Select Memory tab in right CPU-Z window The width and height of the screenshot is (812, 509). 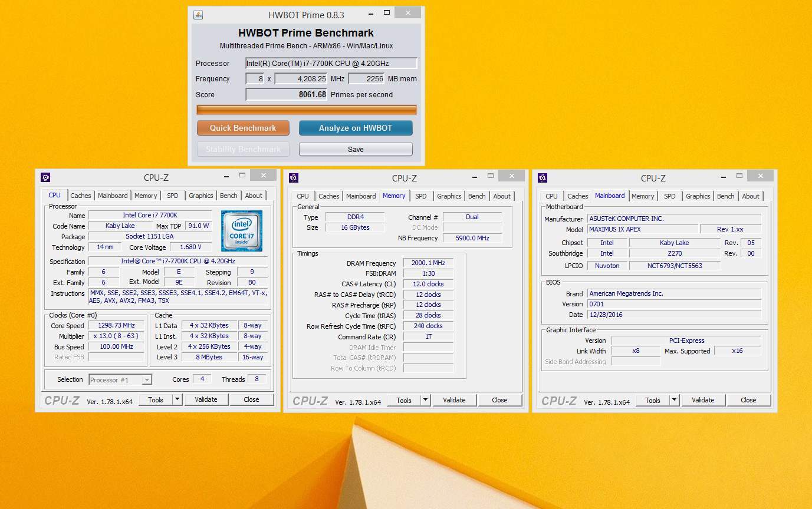[643, 196]
